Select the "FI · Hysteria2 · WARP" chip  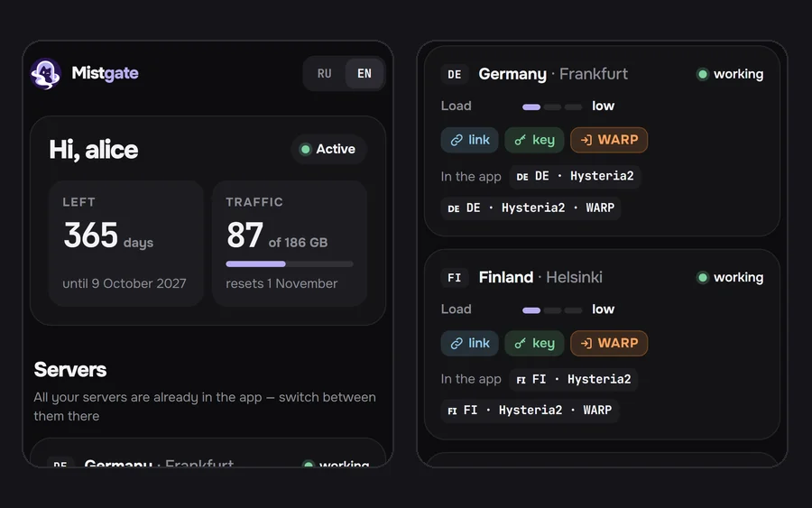[x=530, y=411]
